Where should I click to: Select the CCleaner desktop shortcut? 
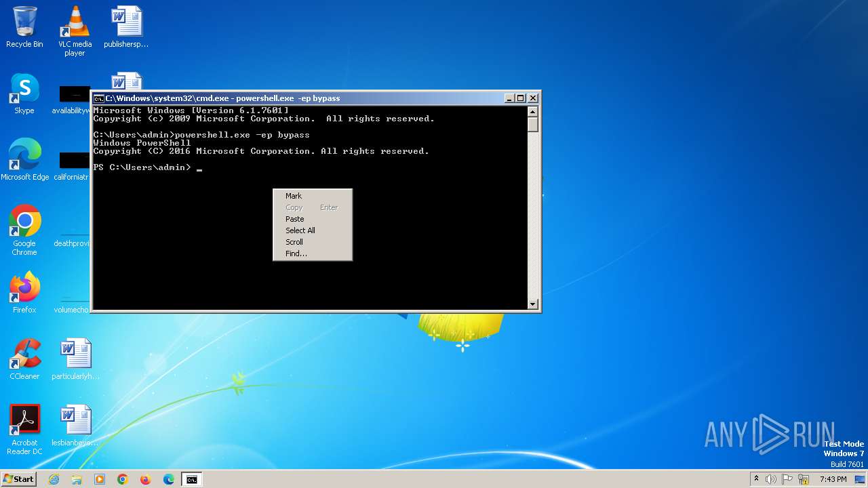24,359
